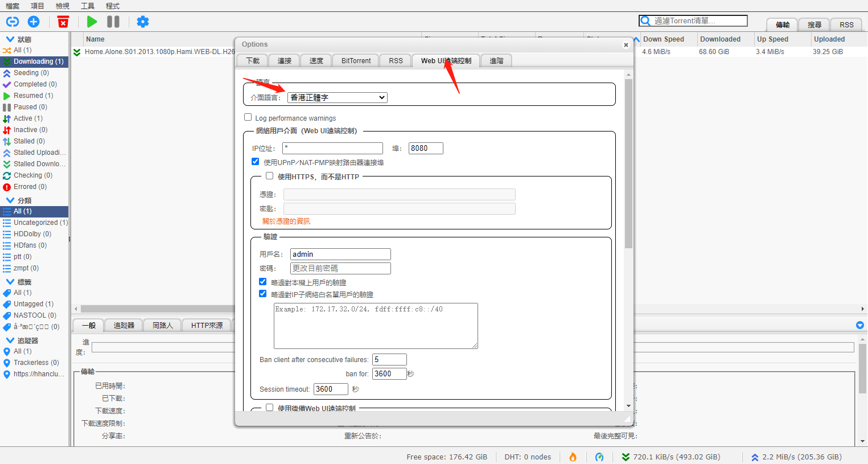Toggle Log performance warnings checkbox

pyautogui.click(x=248, y=117)
